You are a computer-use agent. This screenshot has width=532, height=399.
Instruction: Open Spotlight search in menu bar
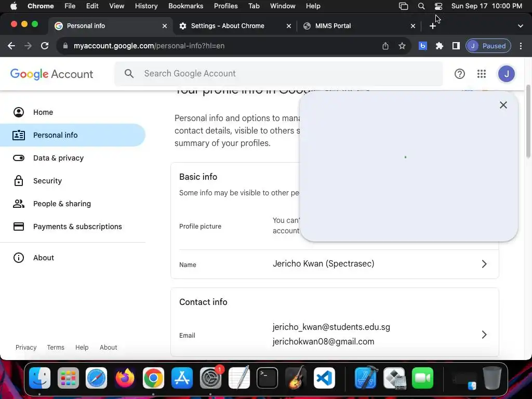pos(421,6)
